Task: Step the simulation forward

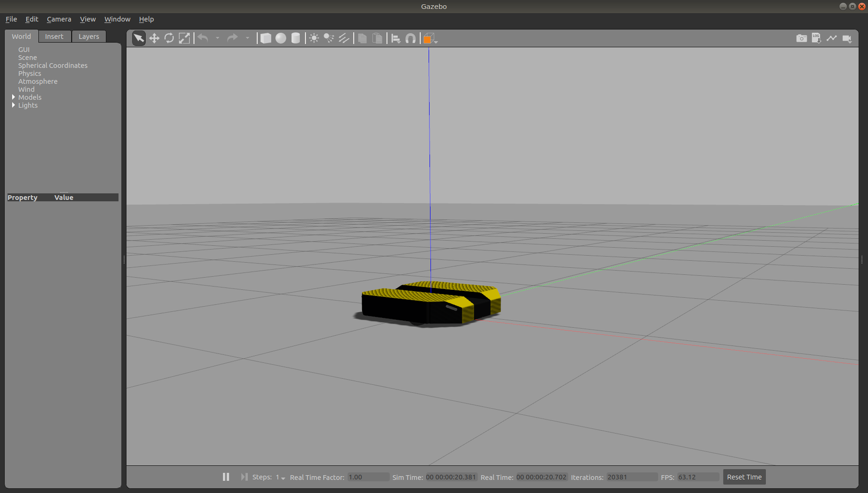Action: tap(244, 477)
